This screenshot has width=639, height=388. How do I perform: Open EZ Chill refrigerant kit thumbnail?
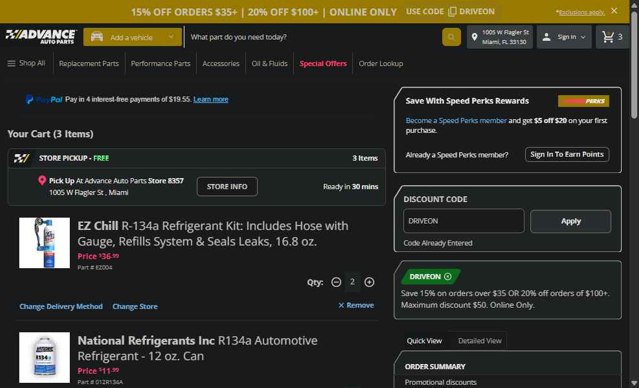point(44,243)
